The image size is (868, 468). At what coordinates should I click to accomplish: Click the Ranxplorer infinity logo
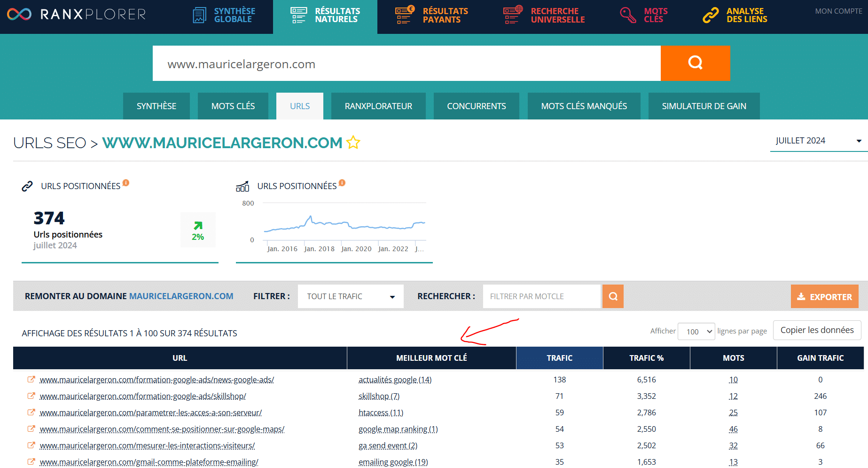(19, 14)
